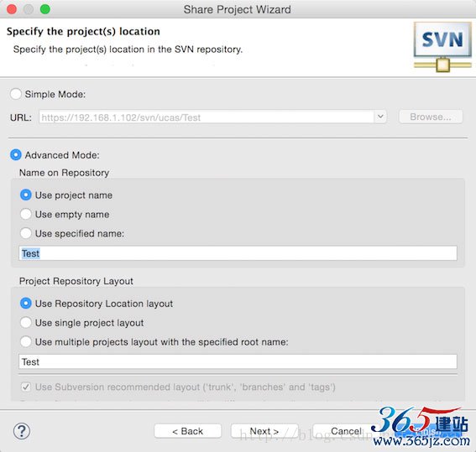Click the green maximize window button
The width and height of the screenshot is (476, 452).
(x=45, y=9)
